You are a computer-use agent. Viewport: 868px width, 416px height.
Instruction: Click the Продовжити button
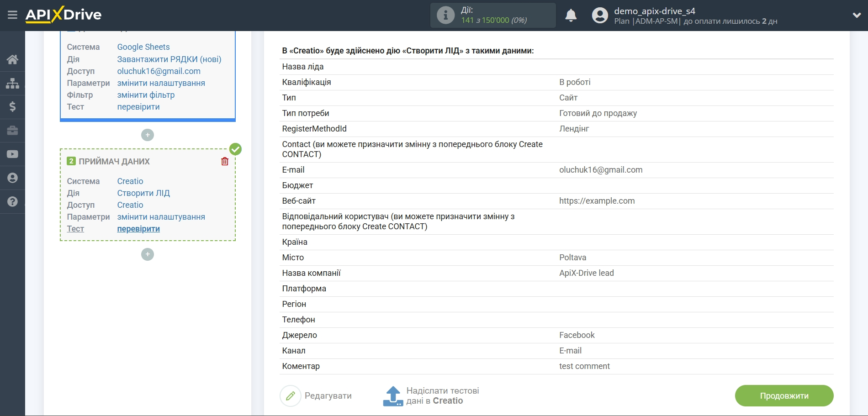pyautogui.click(x=784, y=396)
